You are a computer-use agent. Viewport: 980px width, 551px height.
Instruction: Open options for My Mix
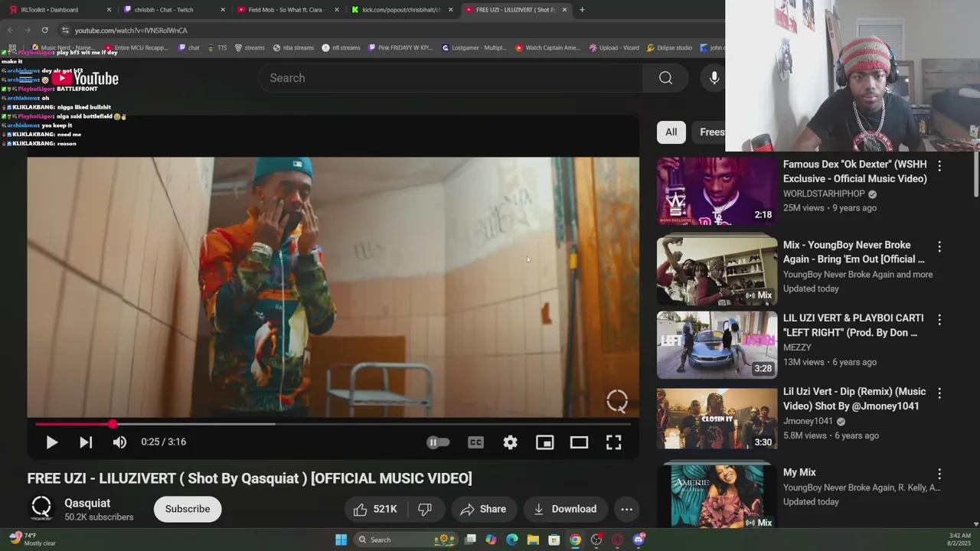pyautogui.click(x=939, y=474)
